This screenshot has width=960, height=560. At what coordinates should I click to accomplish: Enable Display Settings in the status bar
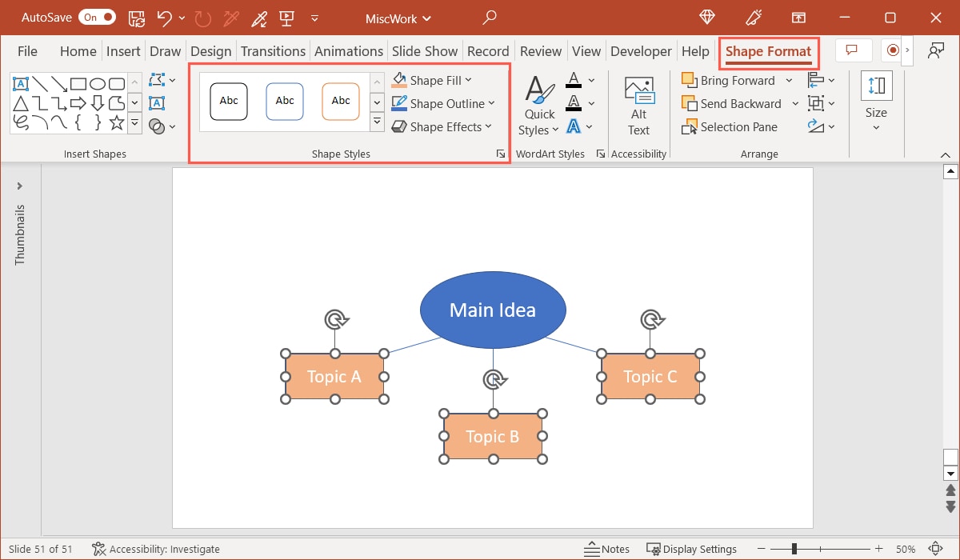(691, 549)
